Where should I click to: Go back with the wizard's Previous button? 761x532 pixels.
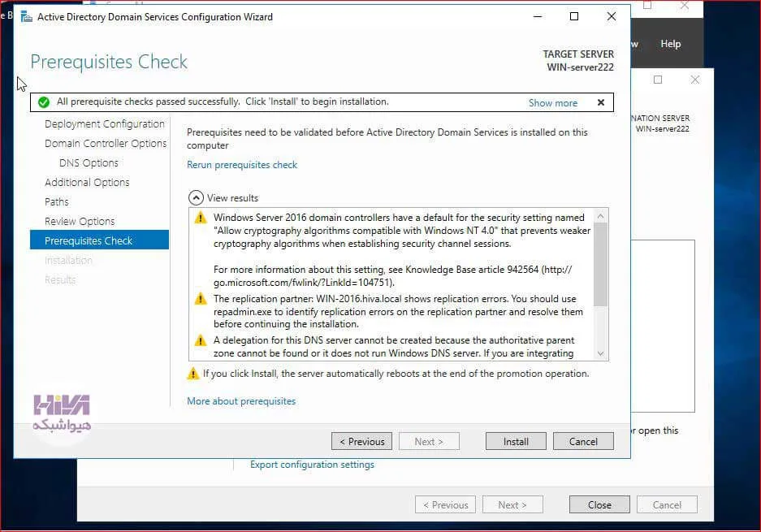(x=361, y=441)
